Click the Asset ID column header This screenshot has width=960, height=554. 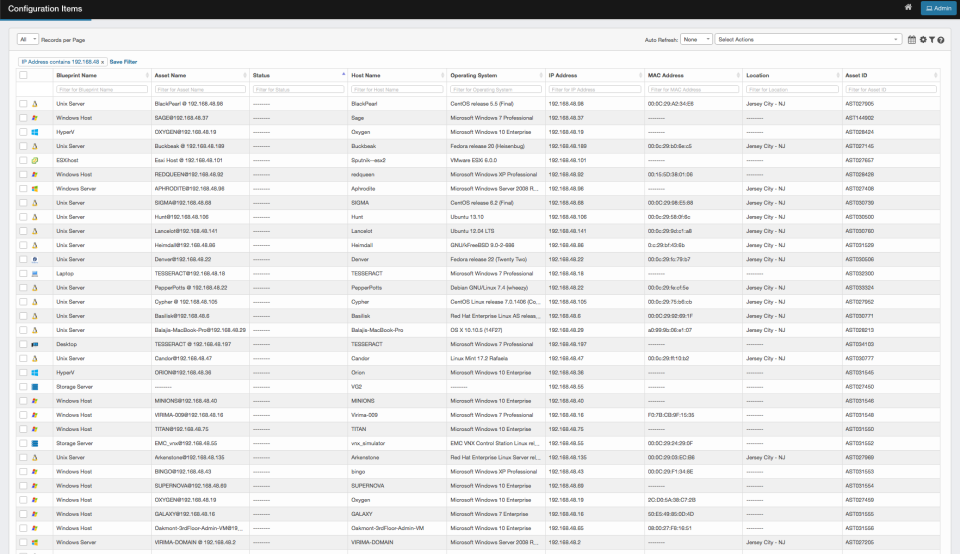[856, 75]
